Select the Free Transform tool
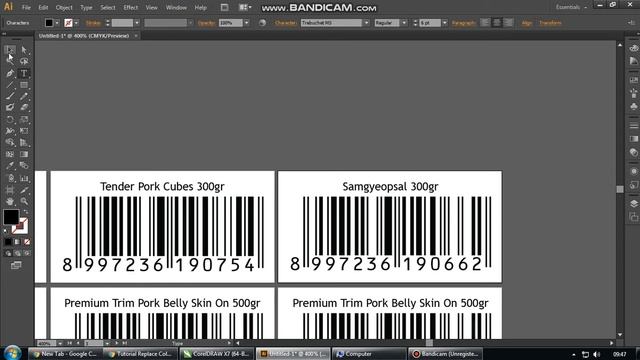Screen dimensions: 640x360 (24, 131)
